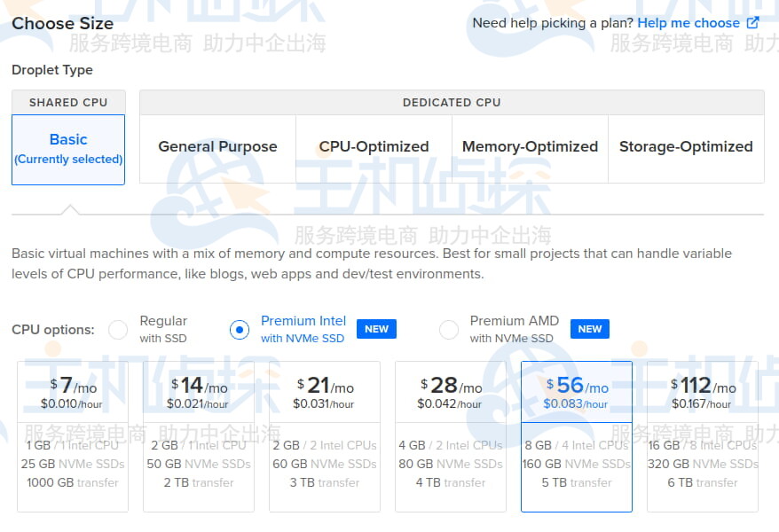The height and width of the screenshot is (532, 779).
Task: Click the Droplet Type label
Action: coord(52,70)
